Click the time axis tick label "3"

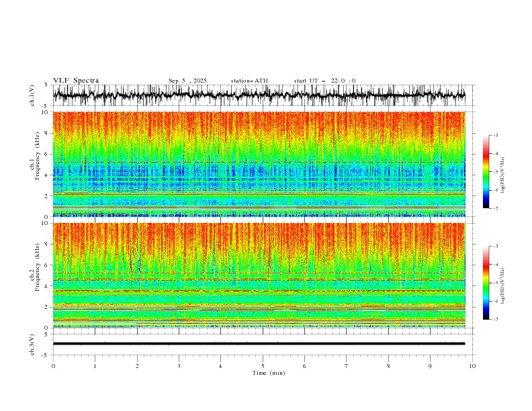point(179,366)
